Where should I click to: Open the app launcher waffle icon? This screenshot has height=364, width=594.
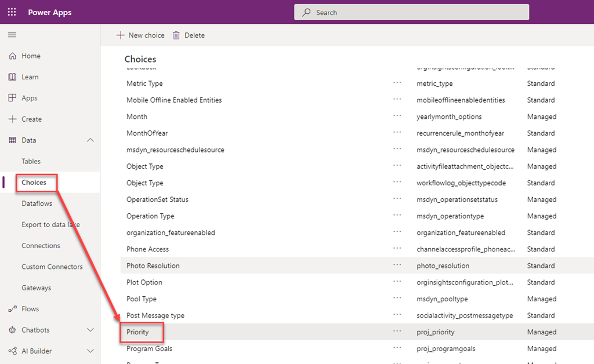pos(12,12)
